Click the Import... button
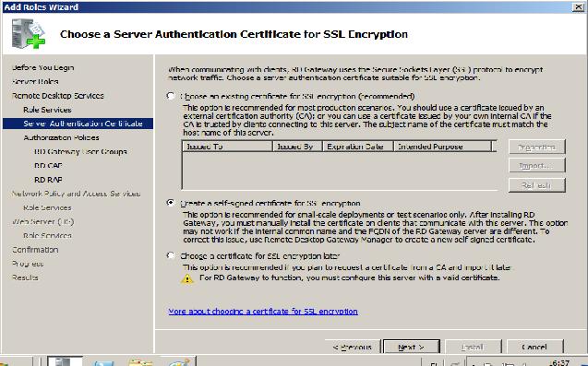The width and height of the screenshot is (588, 366). tap(536, 166)
